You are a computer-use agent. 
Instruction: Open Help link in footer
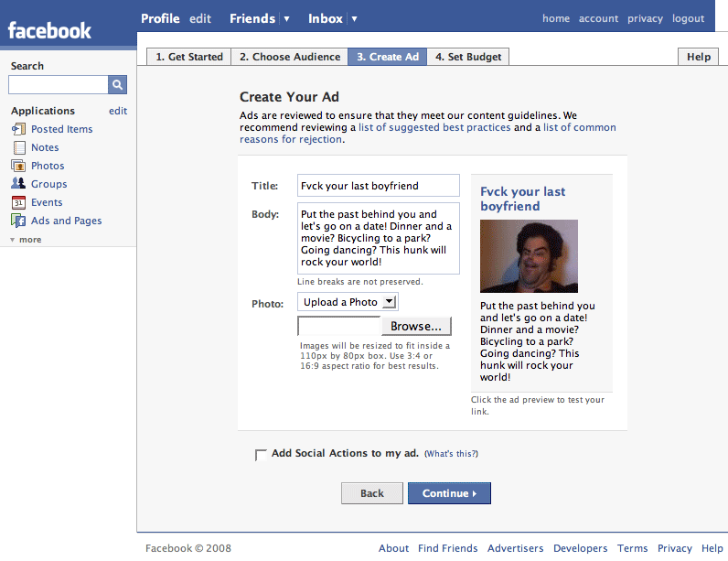click(712, 548)
